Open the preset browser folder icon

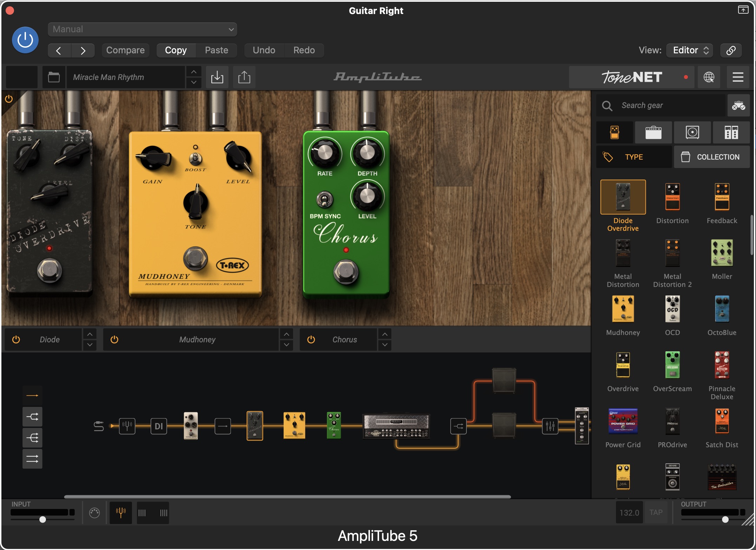coord(54,77)
